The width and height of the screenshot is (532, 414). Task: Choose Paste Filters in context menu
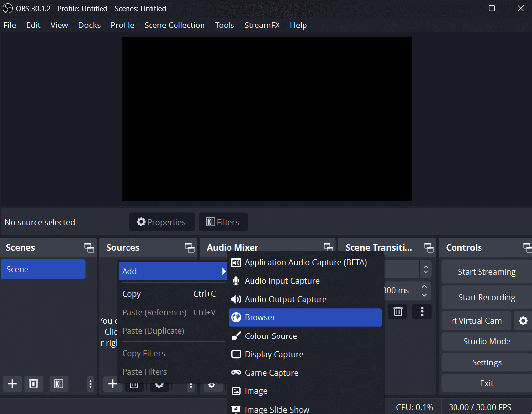(173, 372)
